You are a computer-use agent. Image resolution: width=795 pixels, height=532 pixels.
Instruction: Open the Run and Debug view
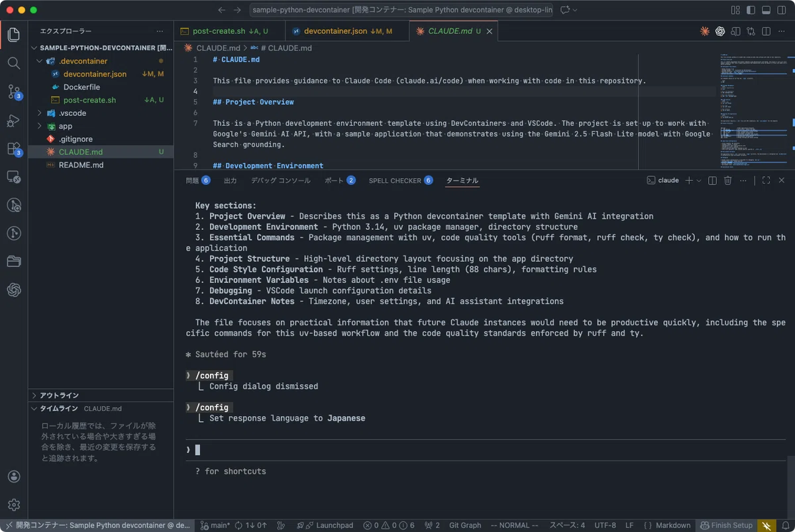(x=14, y=121)
